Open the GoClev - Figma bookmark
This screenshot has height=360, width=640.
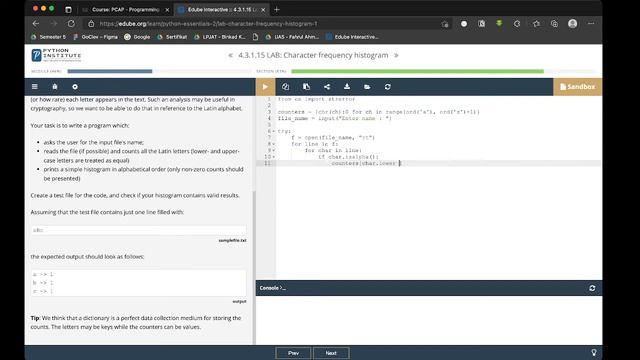[95, 37]
